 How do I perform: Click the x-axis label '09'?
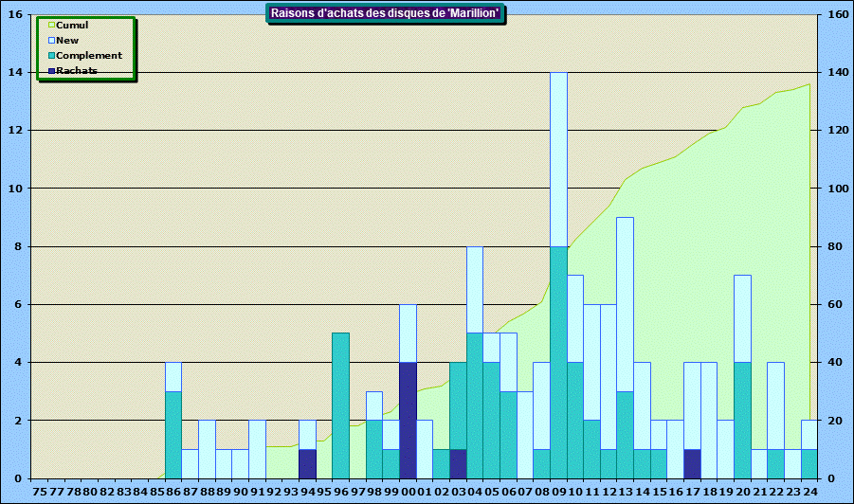pyautogui.click(x=559, y=492)
